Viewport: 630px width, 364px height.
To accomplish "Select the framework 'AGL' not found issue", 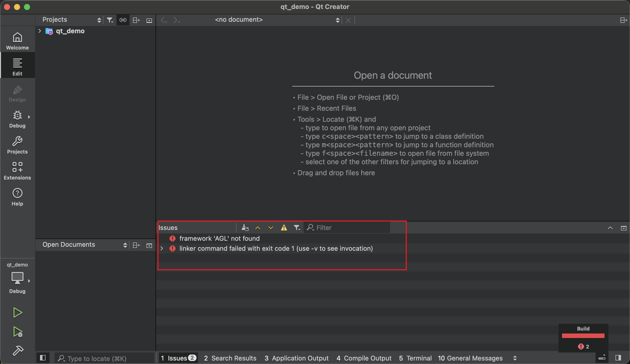I will [219, 238].
